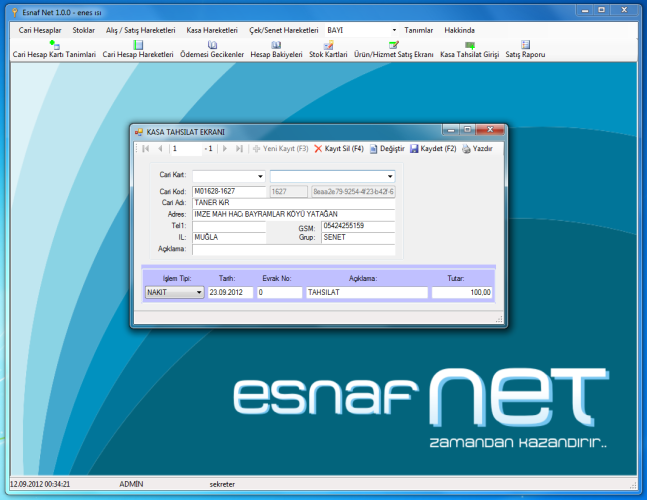The image size is (647, 500).
Task: Save with Kaydet (F2) button
Action: (433, 149)
